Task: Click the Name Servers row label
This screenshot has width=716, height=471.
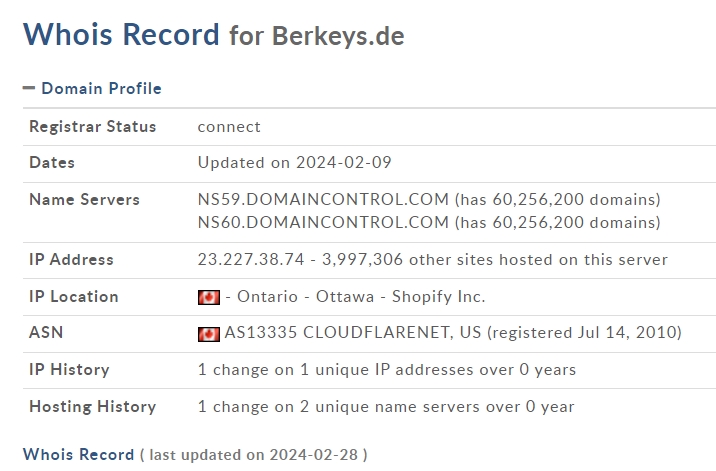Action: click(x=84, y=200)
